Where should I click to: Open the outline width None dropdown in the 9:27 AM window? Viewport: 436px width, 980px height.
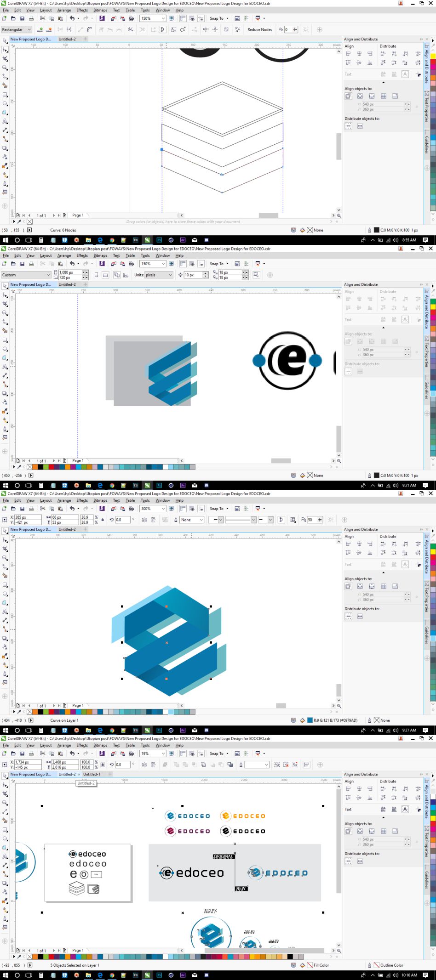pos(201,520)
